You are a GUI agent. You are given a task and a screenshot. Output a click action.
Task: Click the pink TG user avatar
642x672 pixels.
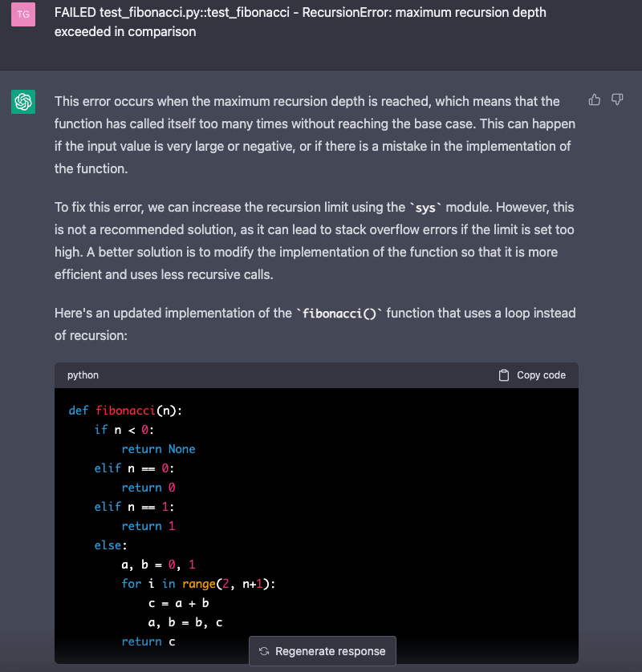coord(23,14)
